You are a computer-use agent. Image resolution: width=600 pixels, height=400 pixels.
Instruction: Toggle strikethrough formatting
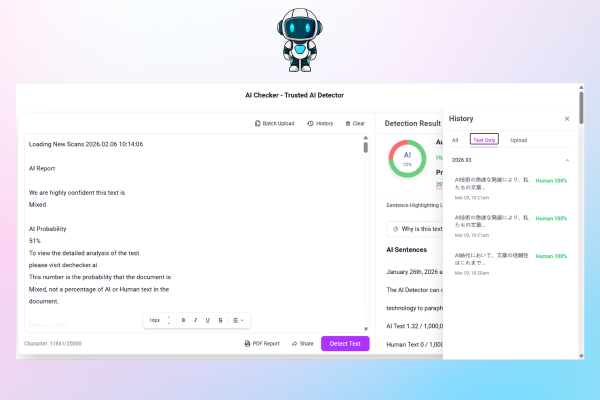pos(220,320)
